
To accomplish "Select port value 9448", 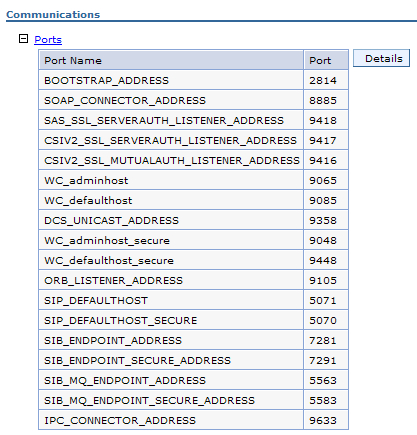I will (x=323, y=260).
